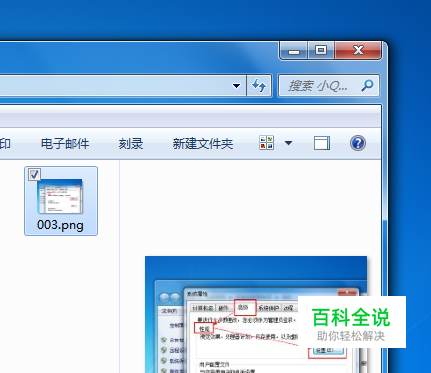The image size is (431, 373).
Task: Click the refresh icon beside address bar
Action: click(259, 86)
